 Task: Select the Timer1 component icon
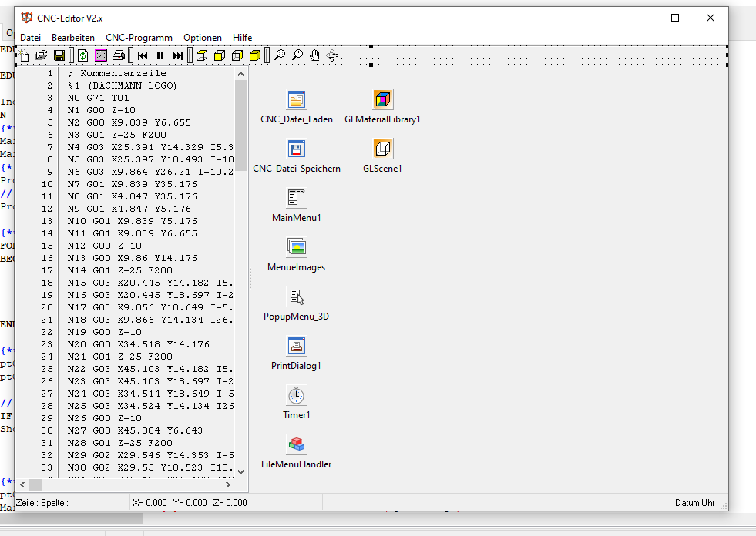[x=297, y=395]
